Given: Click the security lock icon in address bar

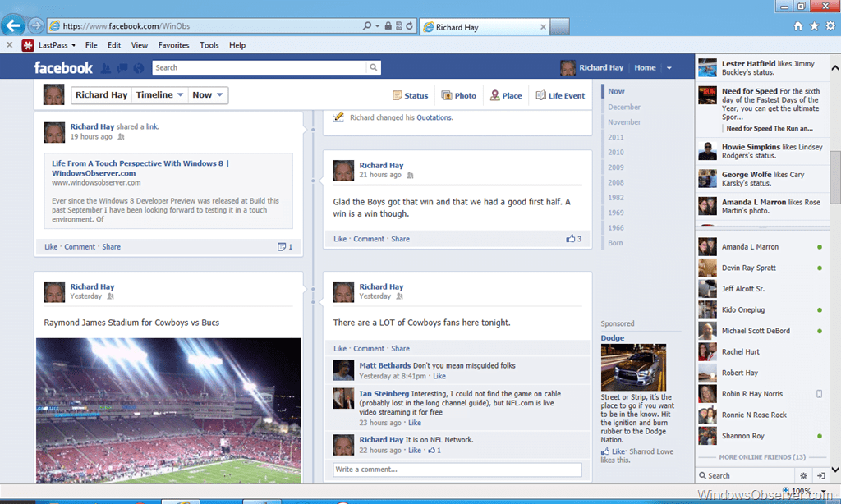Looking at the screenshot, I should coord(388,25).
